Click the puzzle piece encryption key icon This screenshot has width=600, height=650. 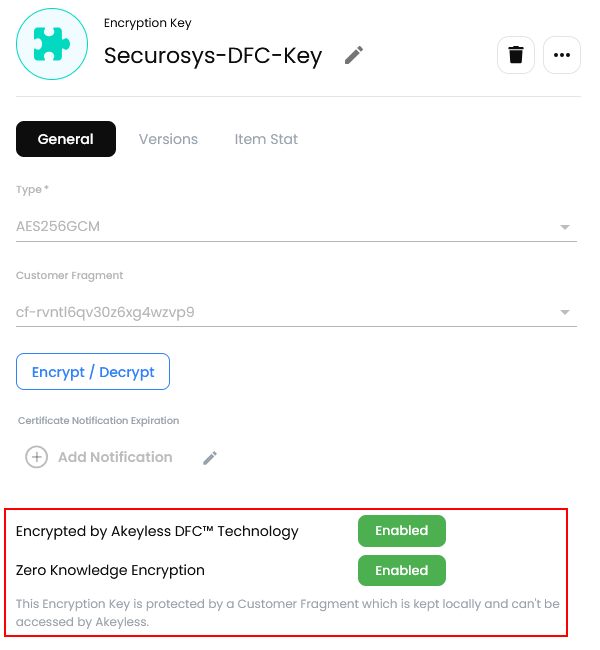pos(52,43)
